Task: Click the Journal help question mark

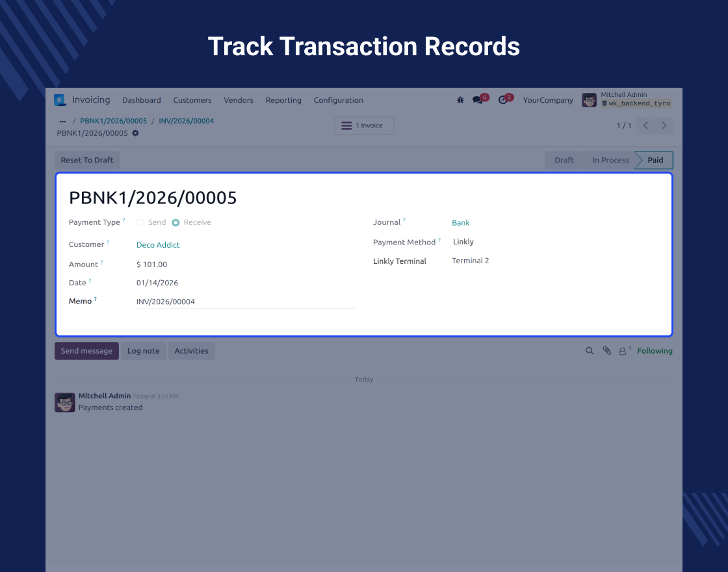Action: pyautogui.click(x=404, y=220)
